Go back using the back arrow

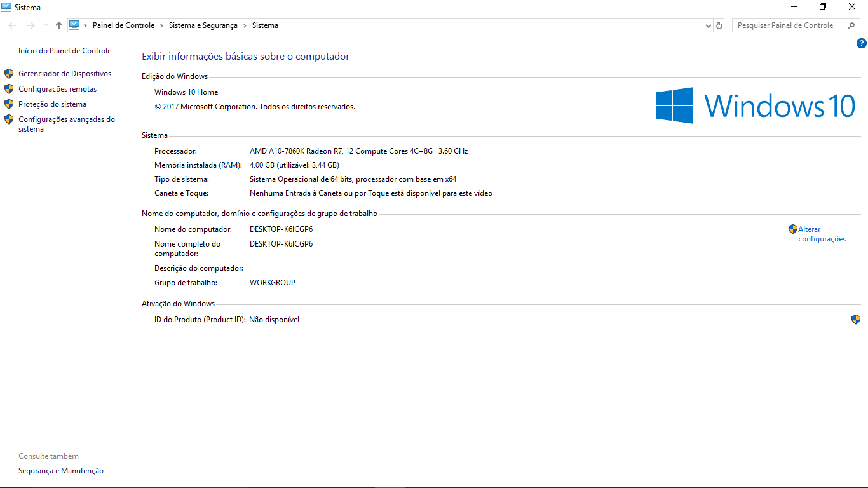click(x=13, y=25)
